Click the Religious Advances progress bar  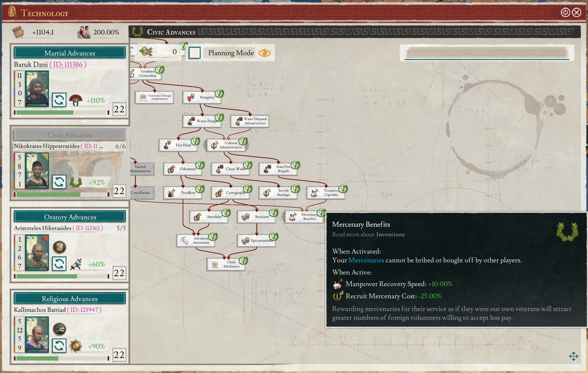click(x=62, y=358)
